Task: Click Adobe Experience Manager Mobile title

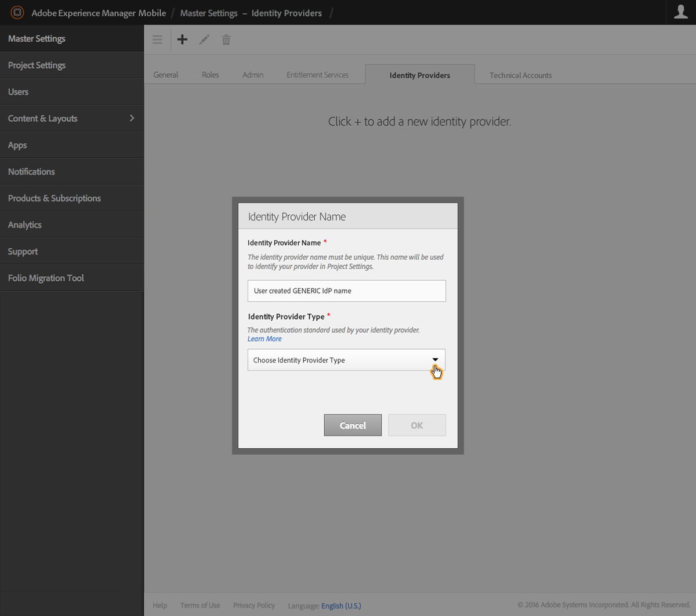Action: tap(99, 13)
